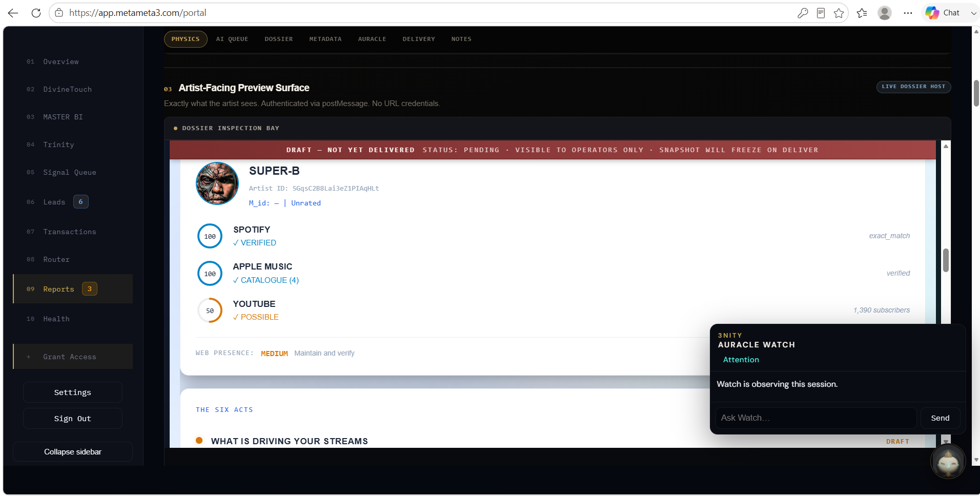Screen dimensions: 980x497
Task: Open Trinity sidebar item
Action: [73, 144]
